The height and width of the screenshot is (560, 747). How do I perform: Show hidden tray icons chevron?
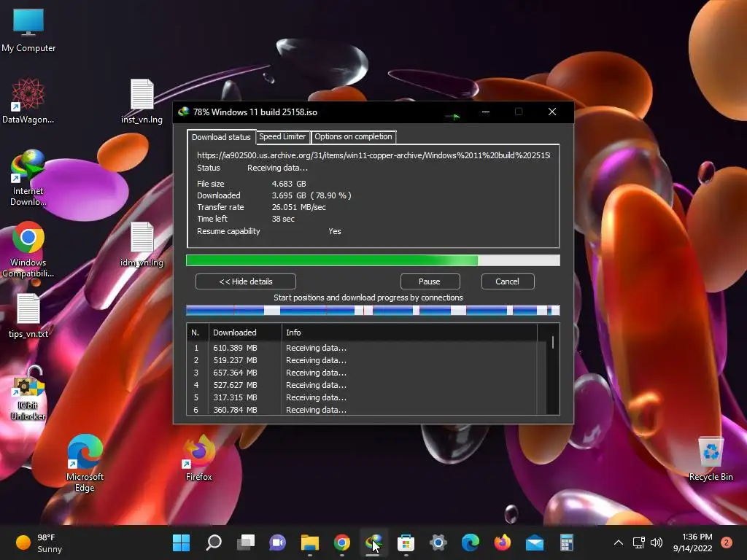619,542
